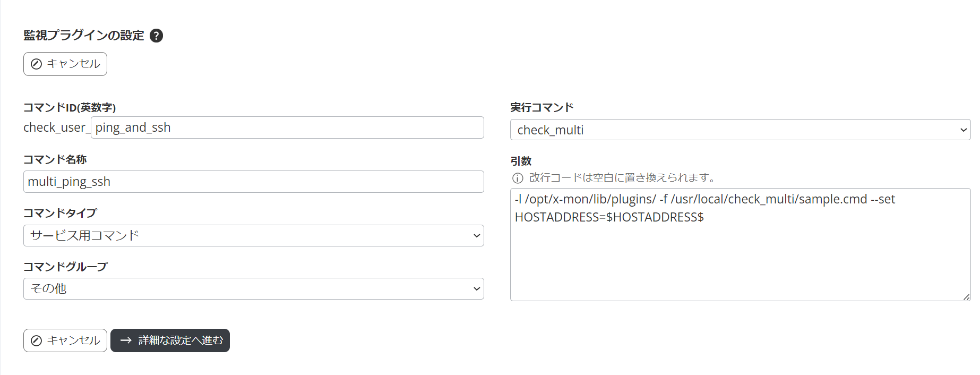Click the info icon beside the 改行コード note
This screenshot has width=980, height=375.
pos(518,178)
